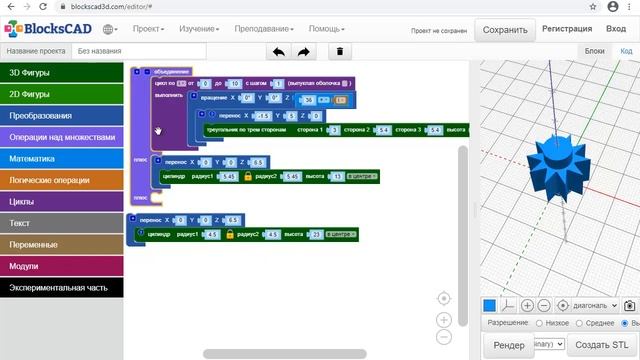Undo the last block change
This screenshot has height=360, width=640.
point(279,52)
